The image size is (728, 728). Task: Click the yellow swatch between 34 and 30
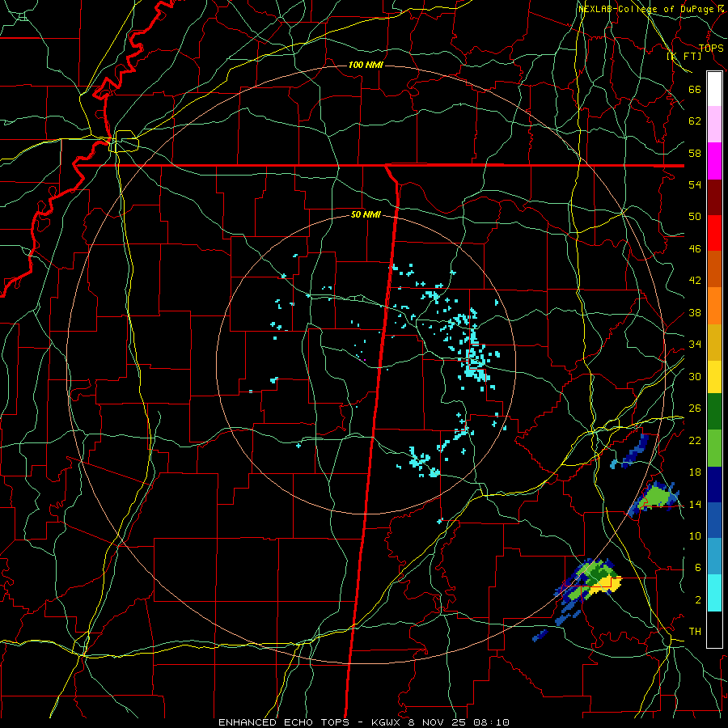pos(714,376)
